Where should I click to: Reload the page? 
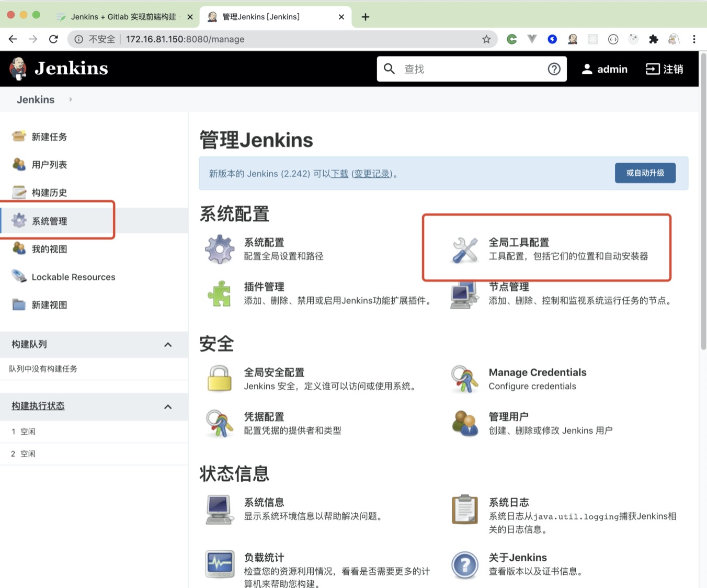[53, 39]
